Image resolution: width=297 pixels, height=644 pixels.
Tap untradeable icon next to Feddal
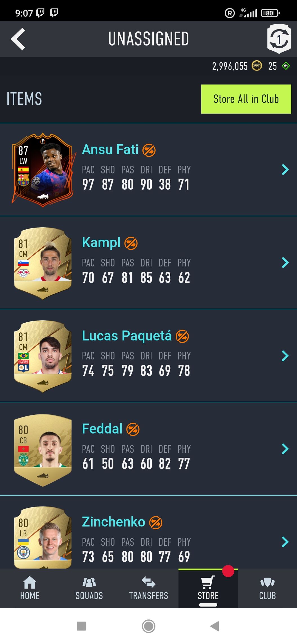[x=133, y=429]
